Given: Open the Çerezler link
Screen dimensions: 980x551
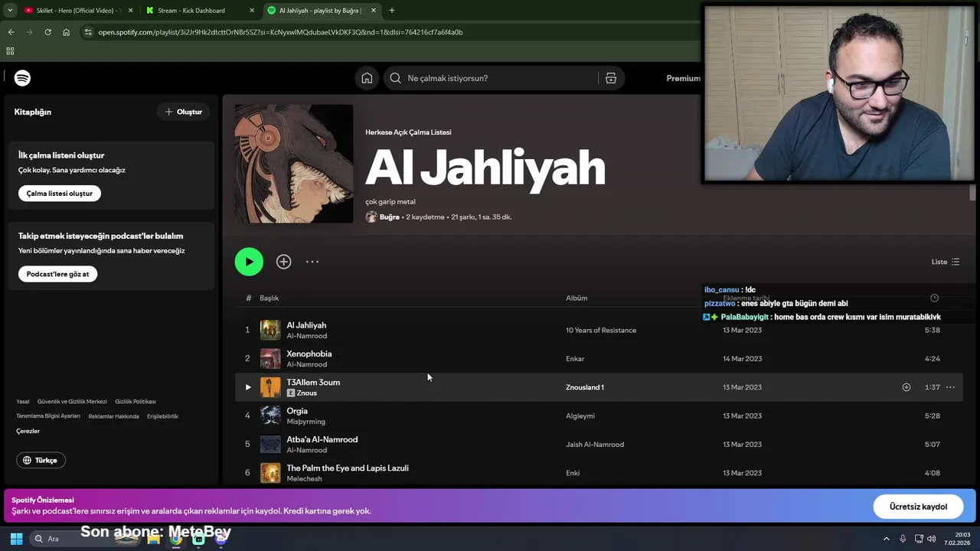Looking at the screenshot, I should [x=28, y=431].
